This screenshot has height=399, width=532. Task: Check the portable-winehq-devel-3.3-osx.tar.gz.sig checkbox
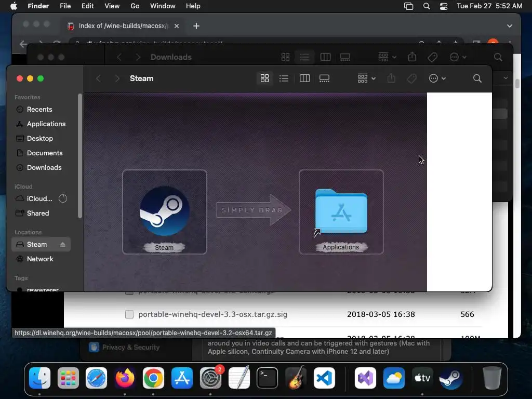tap(129, 314)
